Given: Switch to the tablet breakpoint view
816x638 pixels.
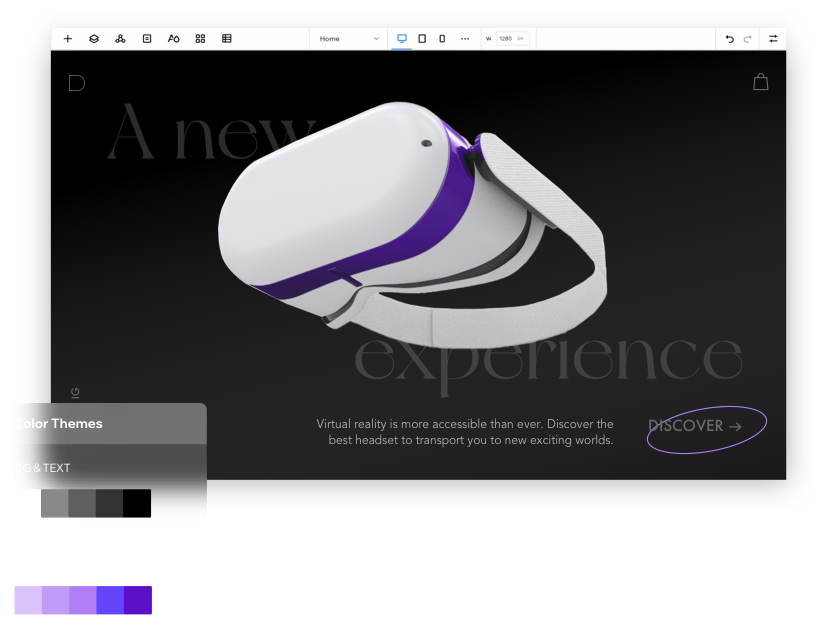Looking at the screenshot, I should click(422, 39).
